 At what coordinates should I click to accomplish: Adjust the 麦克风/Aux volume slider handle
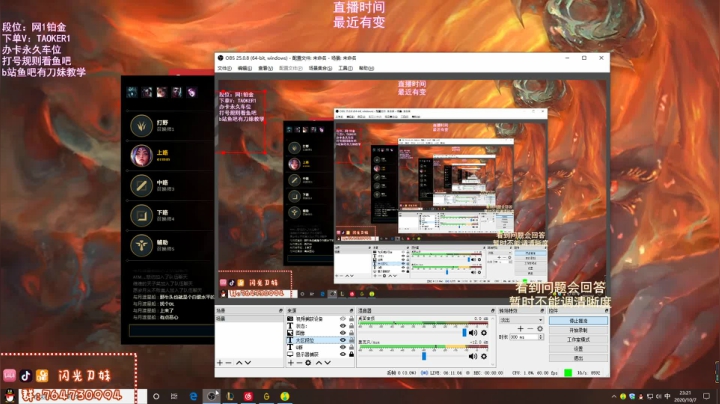pos(423,356)
